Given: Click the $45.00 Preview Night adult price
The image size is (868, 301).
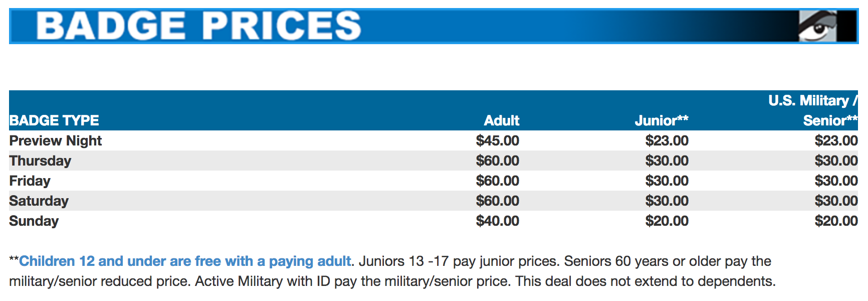Looking at the screenshot, I should (x=498, y=140).
